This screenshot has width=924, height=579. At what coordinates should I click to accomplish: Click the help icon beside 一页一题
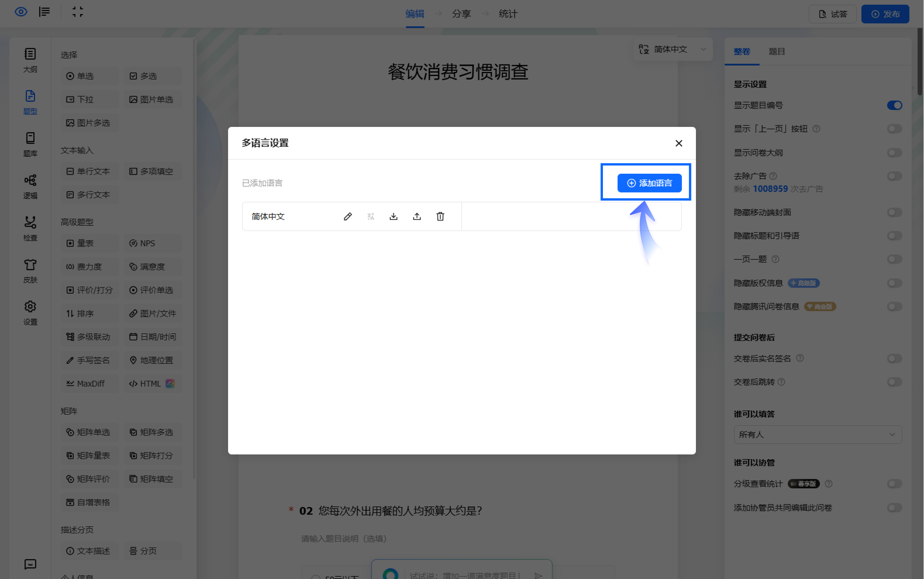(775, 259)
